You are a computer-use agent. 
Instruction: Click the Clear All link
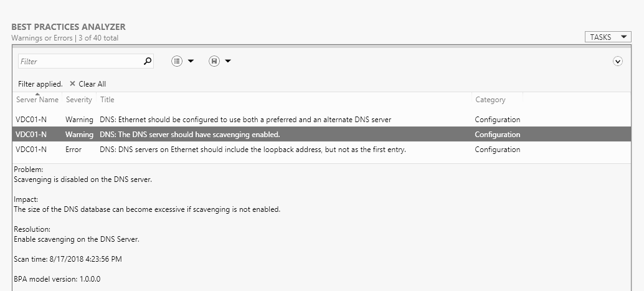(x=92, y=83)
